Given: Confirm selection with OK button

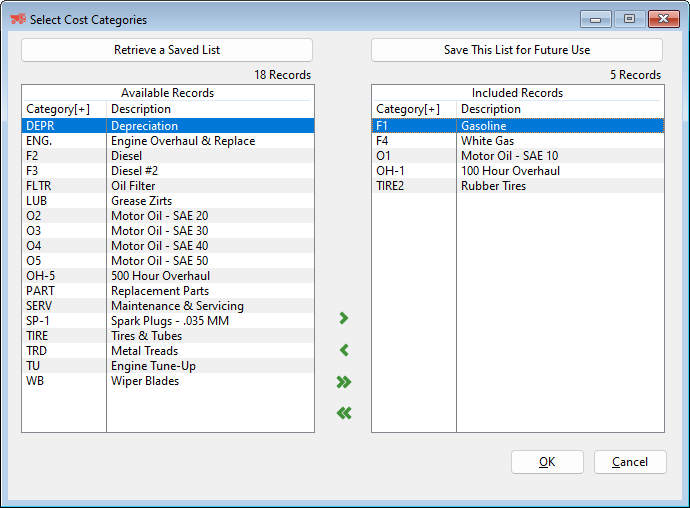Looking at the screenshot, I should pyautogui.click(x=547, y=462).
